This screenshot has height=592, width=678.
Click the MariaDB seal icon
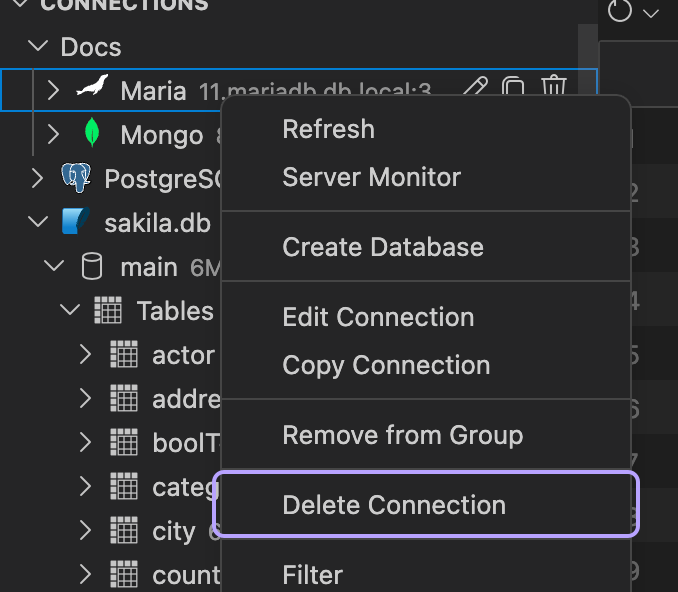click(92, 85)
